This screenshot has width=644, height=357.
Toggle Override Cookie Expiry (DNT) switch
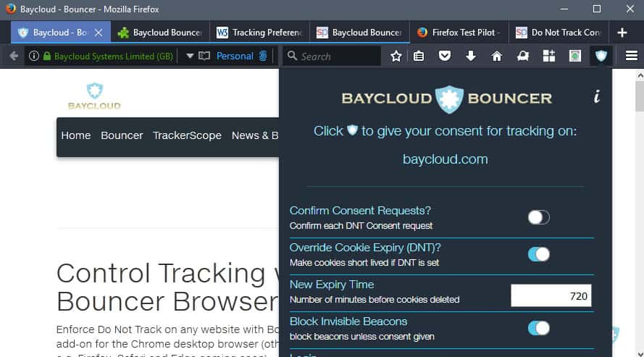[538, 254]
